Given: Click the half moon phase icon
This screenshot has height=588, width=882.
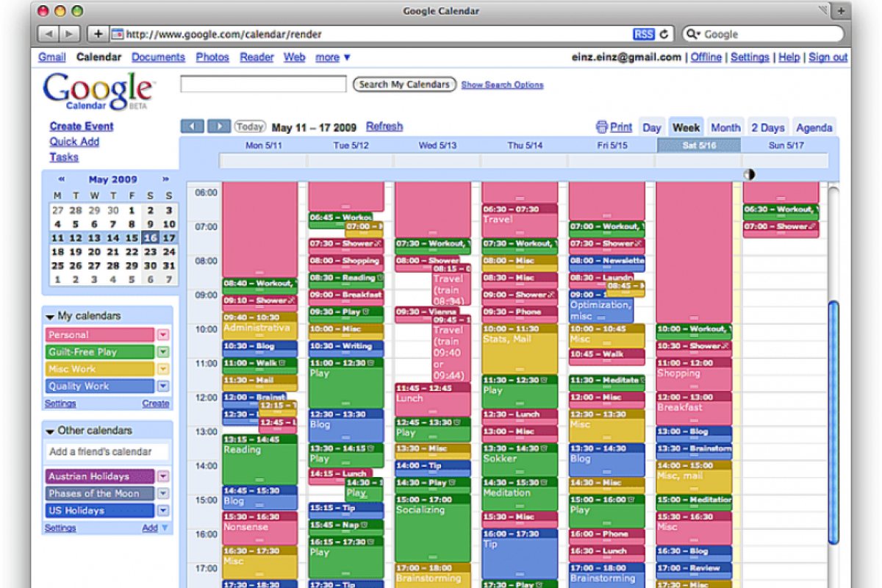Looking at the screenshot, I should (x=750, y=175).
